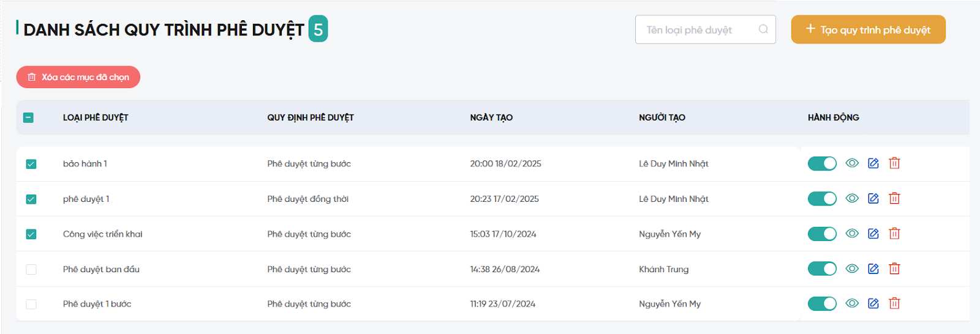View the Phê duyệt 1 bước process
This screenshot has height=334, width=980.
852,303
